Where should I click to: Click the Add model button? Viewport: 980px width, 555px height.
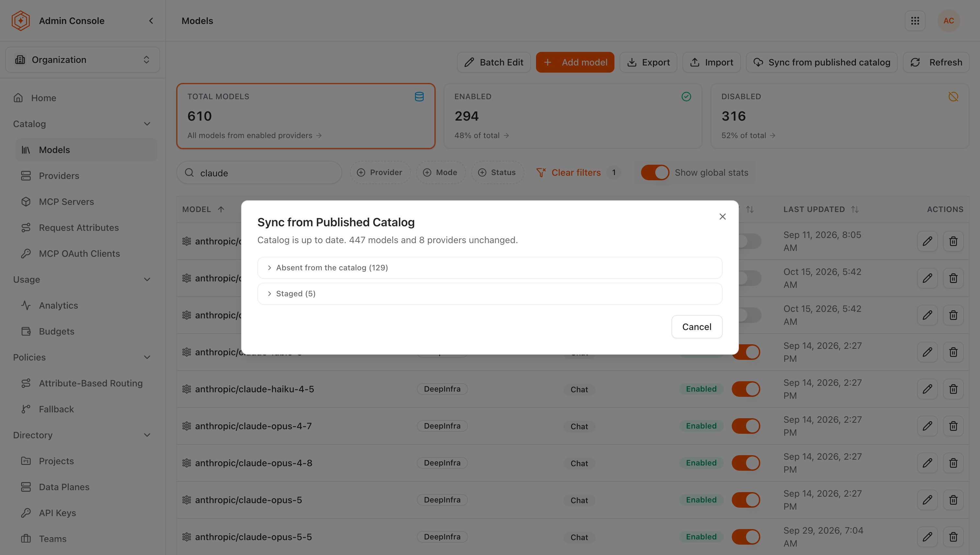[x=575, y=62]
